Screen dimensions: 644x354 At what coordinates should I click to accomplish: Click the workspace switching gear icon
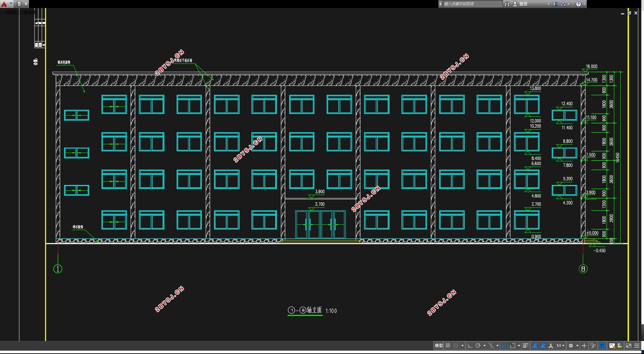coord(571,346)
